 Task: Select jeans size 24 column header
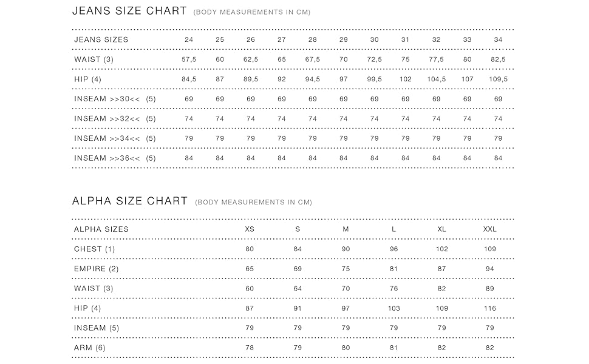click(x=189, y=39)
